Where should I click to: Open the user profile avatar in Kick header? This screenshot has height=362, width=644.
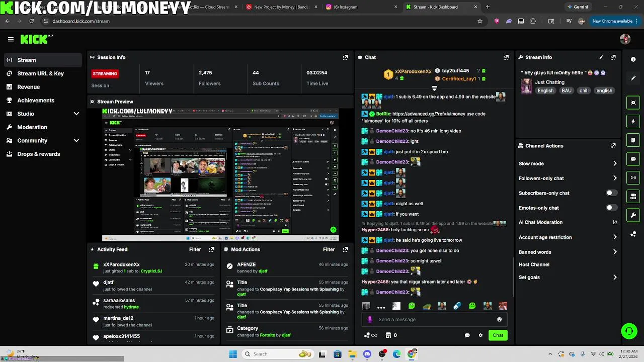pos(625,39)
